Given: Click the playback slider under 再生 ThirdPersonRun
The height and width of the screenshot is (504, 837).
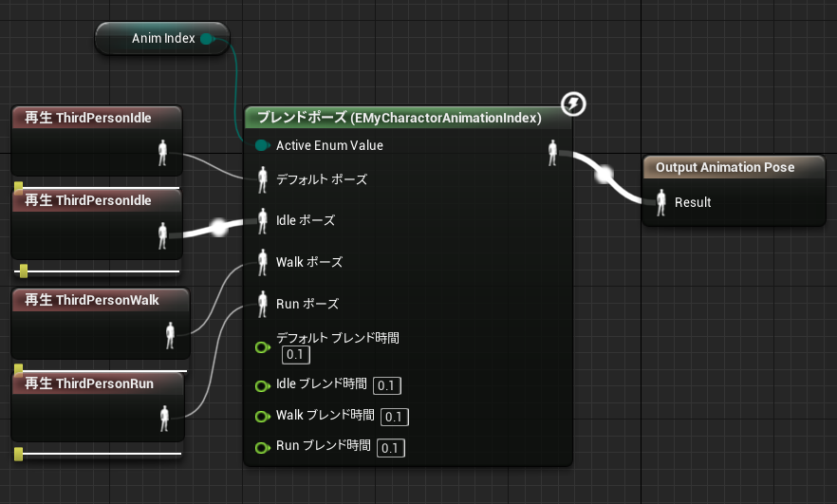Looking at the screenshot, I should (98, 454).
